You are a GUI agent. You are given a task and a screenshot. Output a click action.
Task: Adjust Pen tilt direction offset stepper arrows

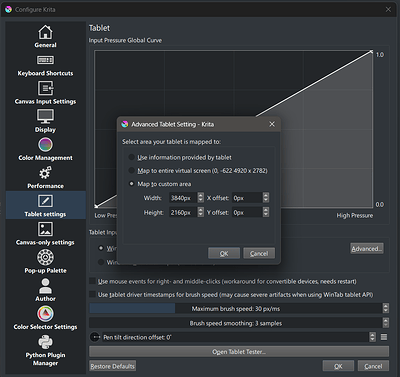[372, 337]
